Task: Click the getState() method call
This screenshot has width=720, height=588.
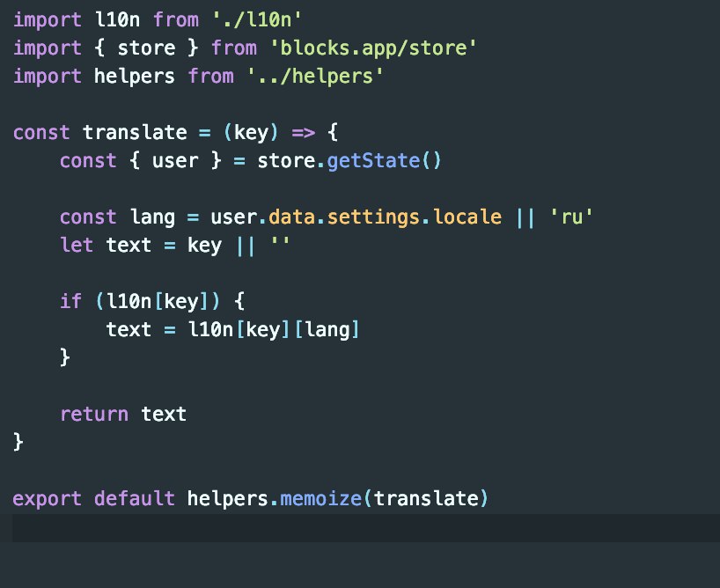Action: [x=384, y=161]
